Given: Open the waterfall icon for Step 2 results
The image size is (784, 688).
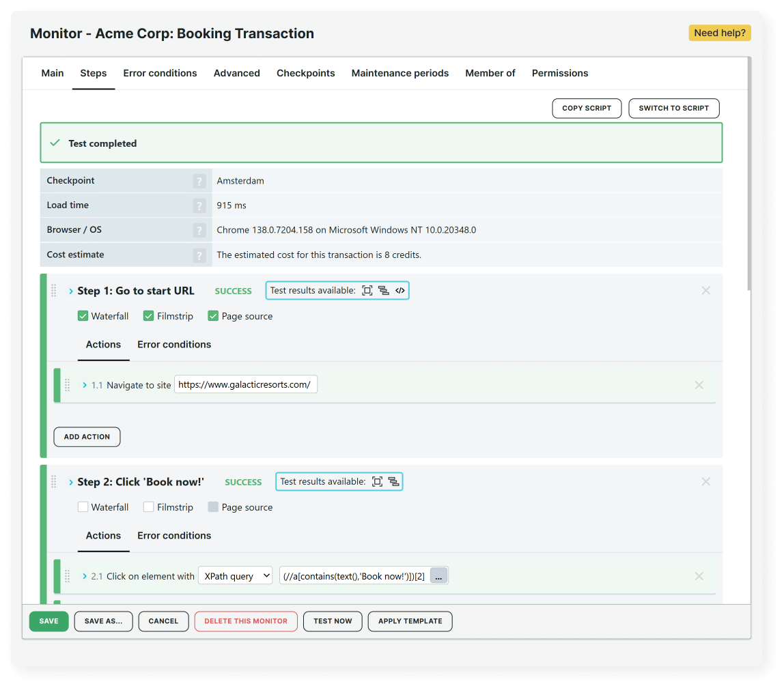Looking at the screenshot, I should (x=394, y=481).
